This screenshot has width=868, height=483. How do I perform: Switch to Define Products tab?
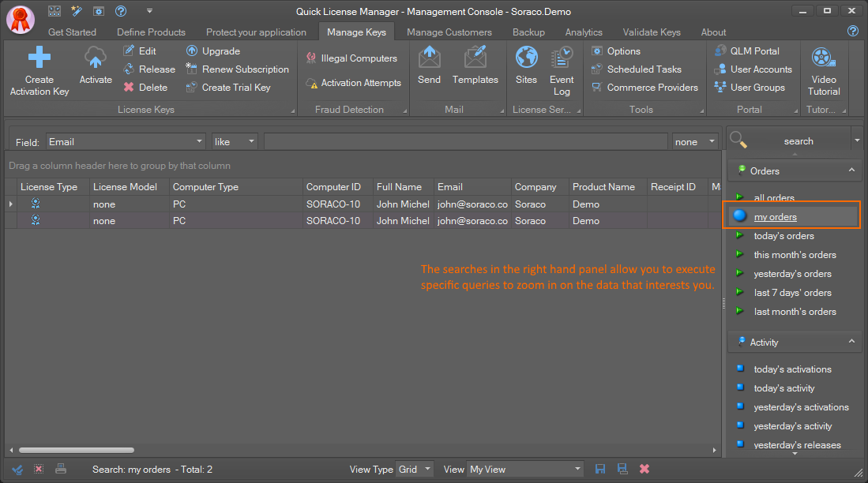coord(151,32)
